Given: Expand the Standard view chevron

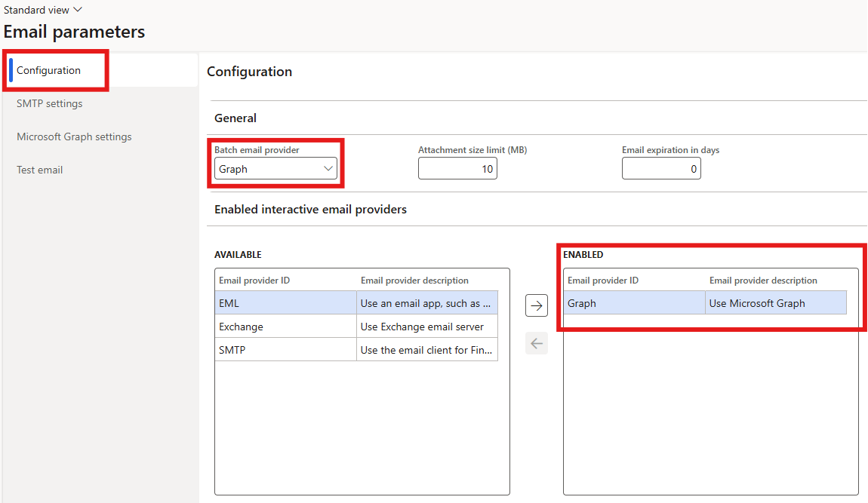Looking at the screenshot, I should 78,10.
